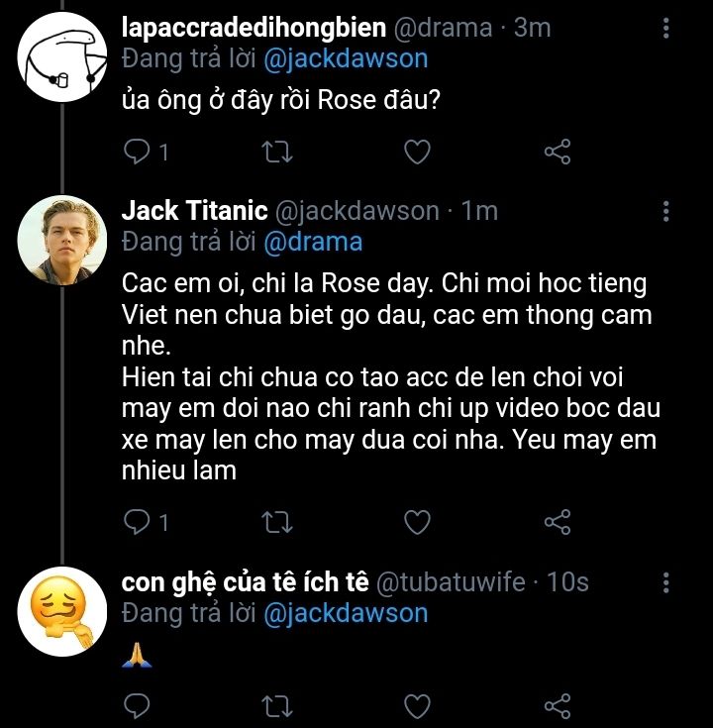Share the praying hands emoji tweet
Screen dimensions: 713x728
[x=559, y=705]
